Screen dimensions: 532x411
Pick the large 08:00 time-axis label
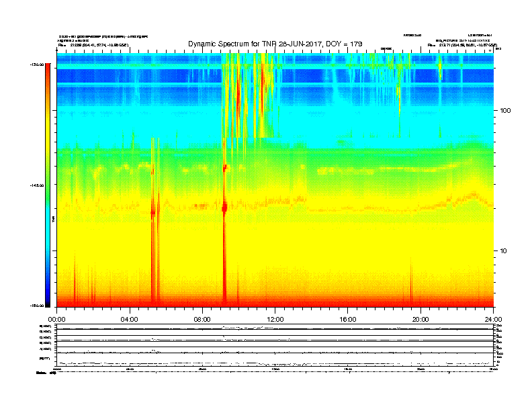tap(202, 320)
